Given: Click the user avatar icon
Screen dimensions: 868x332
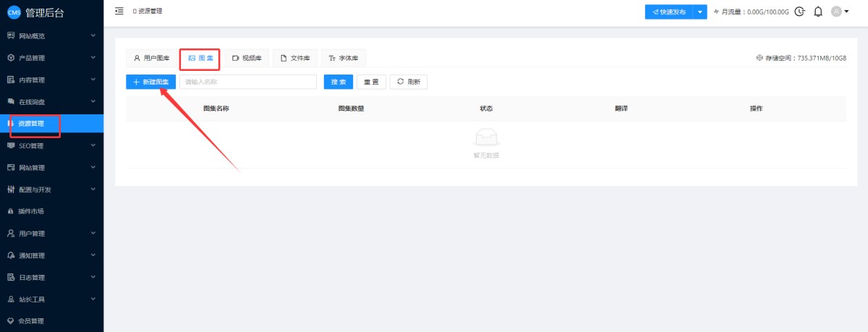Looking at the screenshot, I should (x=837, y=12).
